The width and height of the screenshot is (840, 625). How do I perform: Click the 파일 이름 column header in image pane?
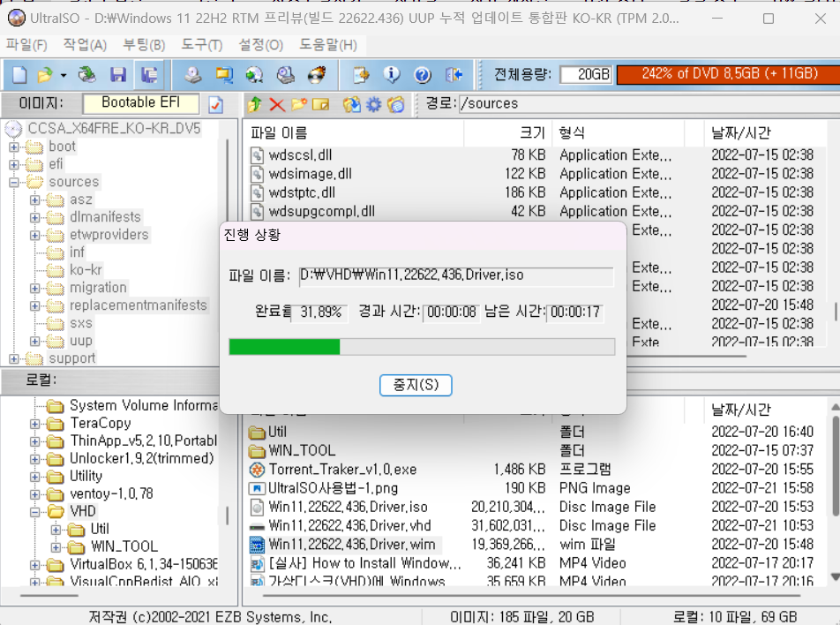pyautogui.click(x=354, y=133)
